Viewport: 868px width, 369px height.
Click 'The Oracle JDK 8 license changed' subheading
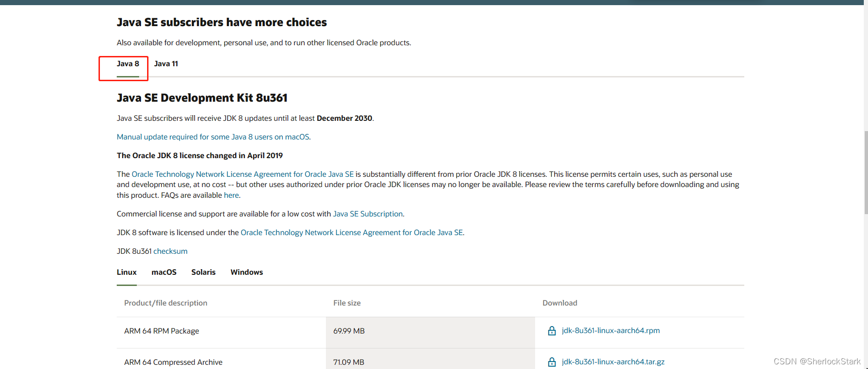pyautogui.click(x=200, y=155)
